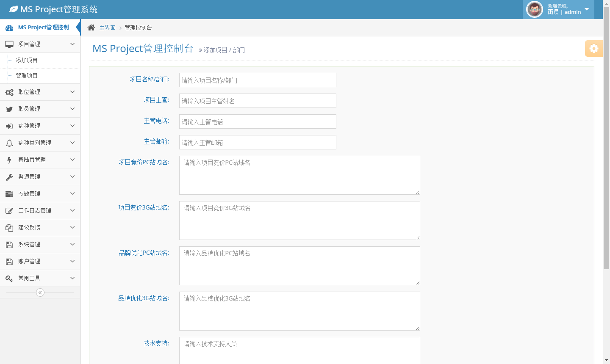The height and width of the screenshot is (364, 610).
Task: Select the 管理项目 submenu item
Action: pyautogui.click(x=27, y=75)
